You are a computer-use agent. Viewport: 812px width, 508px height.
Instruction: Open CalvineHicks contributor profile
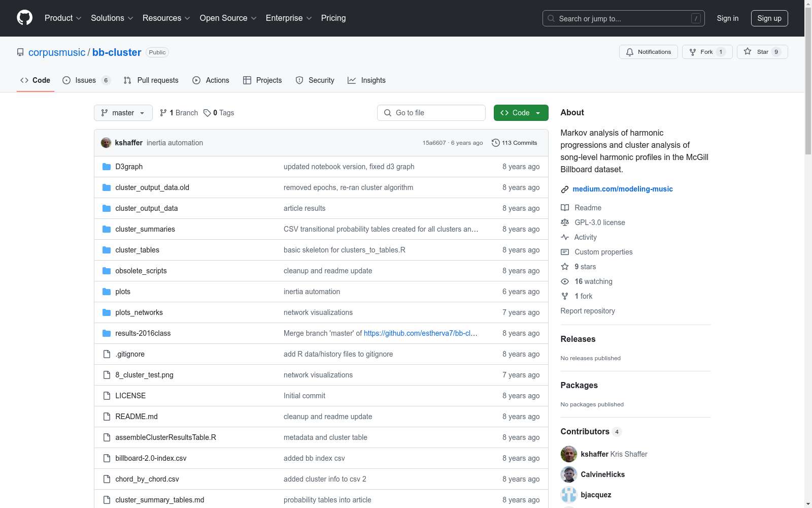coord(602,474)
